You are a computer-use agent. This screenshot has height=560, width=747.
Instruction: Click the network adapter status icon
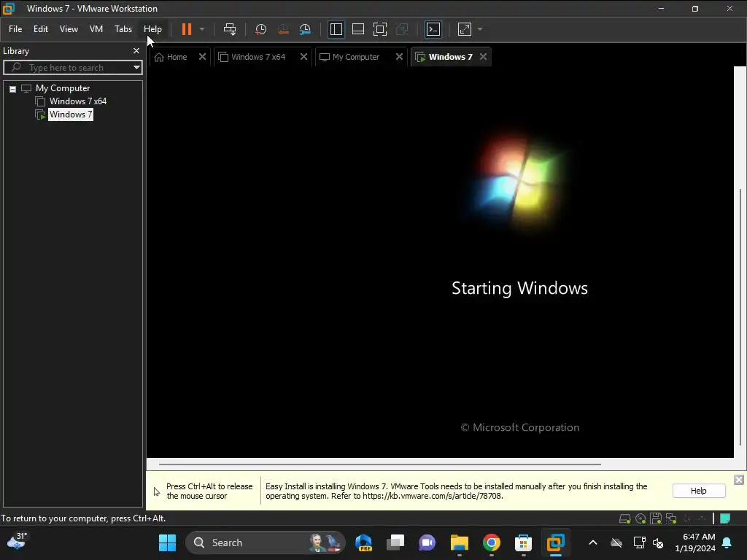tap(671, 518)
